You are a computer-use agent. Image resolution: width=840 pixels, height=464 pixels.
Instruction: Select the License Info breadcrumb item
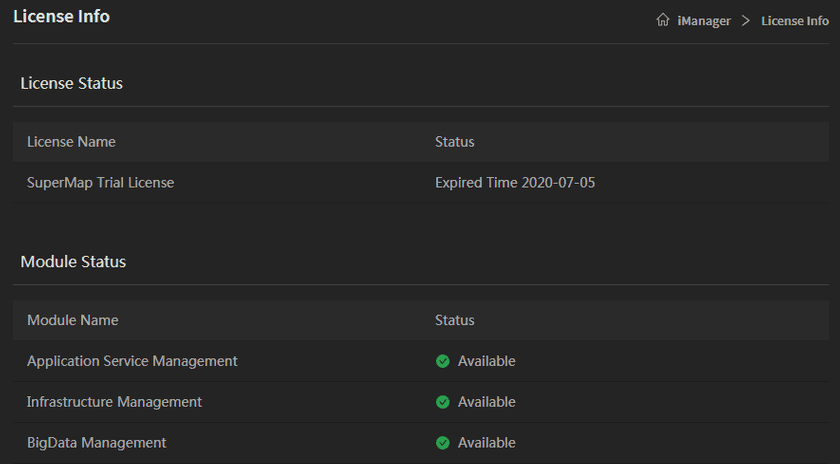point(794,21)
